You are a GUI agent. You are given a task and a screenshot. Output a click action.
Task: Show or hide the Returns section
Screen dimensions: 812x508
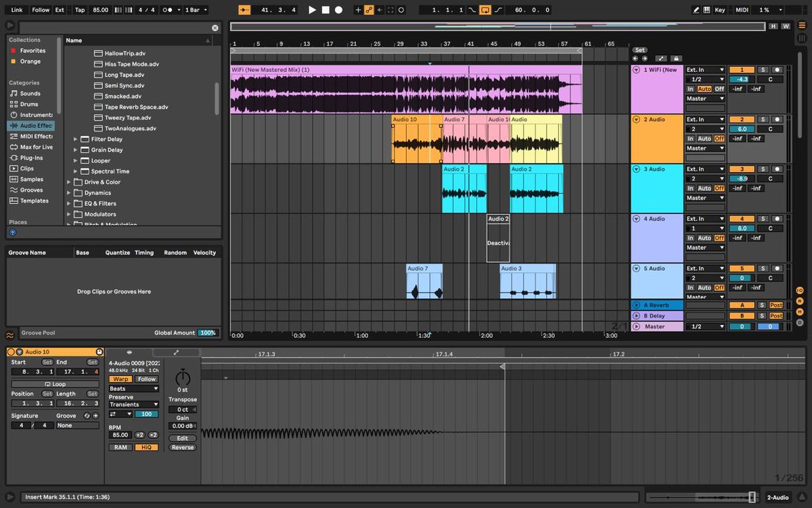pyautogui.click(x=800, y=301)
